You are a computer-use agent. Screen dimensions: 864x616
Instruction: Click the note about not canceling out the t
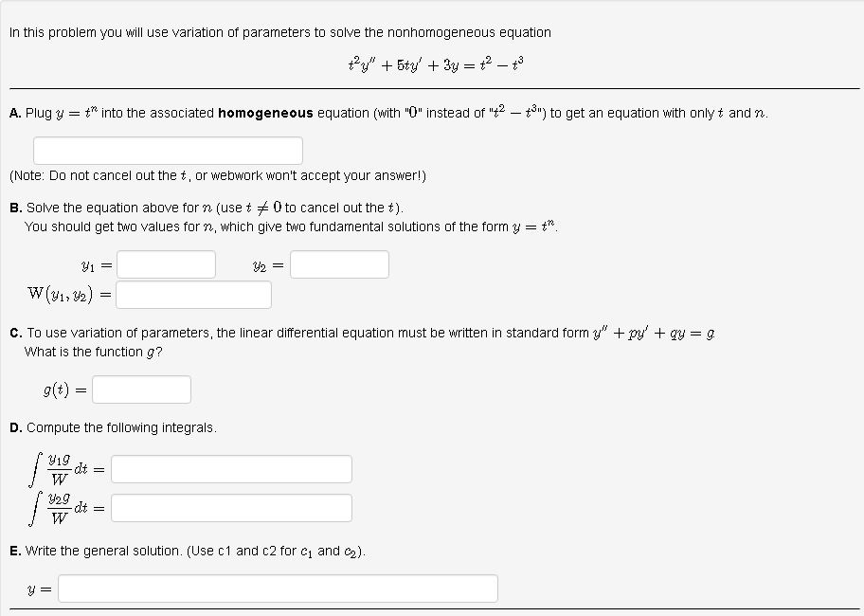coord(218,175)
